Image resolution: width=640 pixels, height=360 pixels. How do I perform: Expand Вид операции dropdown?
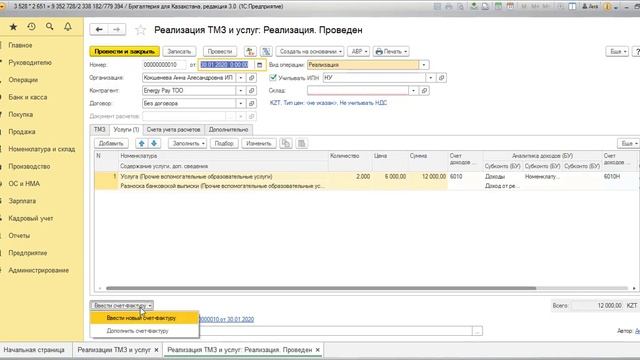[x=424, y=65]
